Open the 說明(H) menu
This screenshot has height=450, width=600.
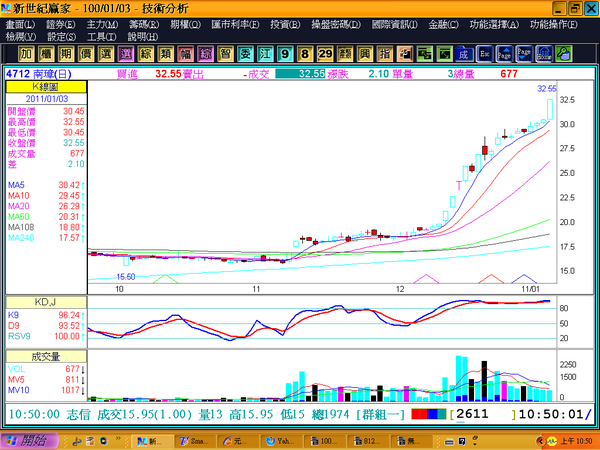(x=142, y=37)
